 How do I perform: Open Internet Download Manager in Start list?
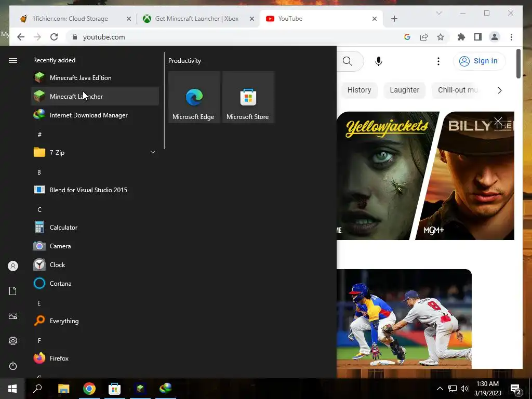(95, 115)
